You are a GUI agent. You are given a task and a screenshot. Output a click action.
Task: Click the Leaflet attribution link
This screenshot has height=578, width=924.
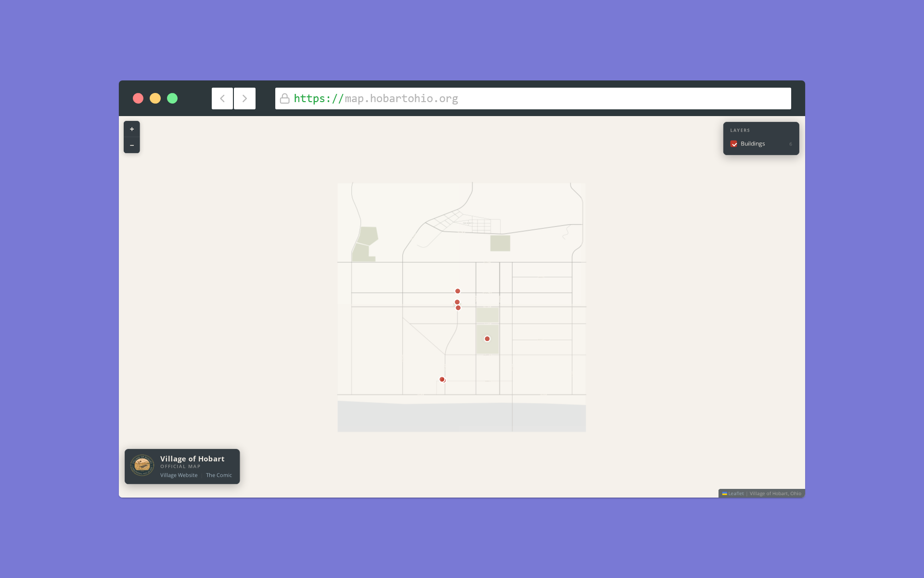point(735,493)
